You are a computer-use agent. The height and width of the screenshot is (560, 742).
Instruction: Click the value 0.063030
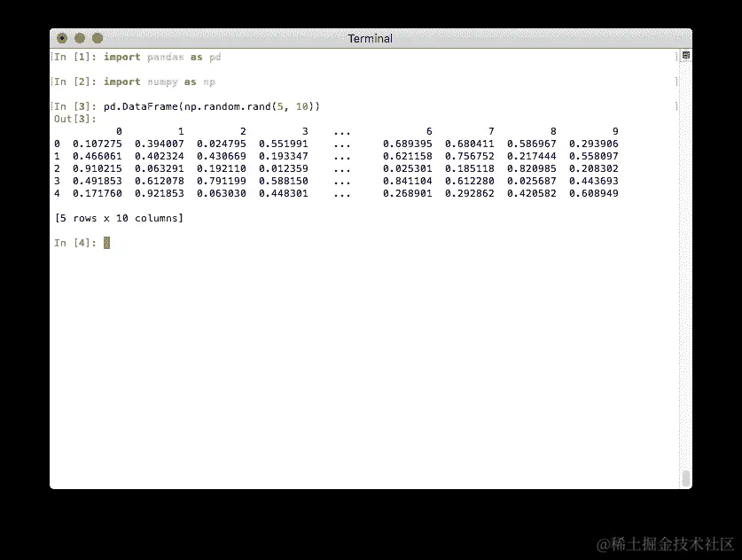coord(221,193)
